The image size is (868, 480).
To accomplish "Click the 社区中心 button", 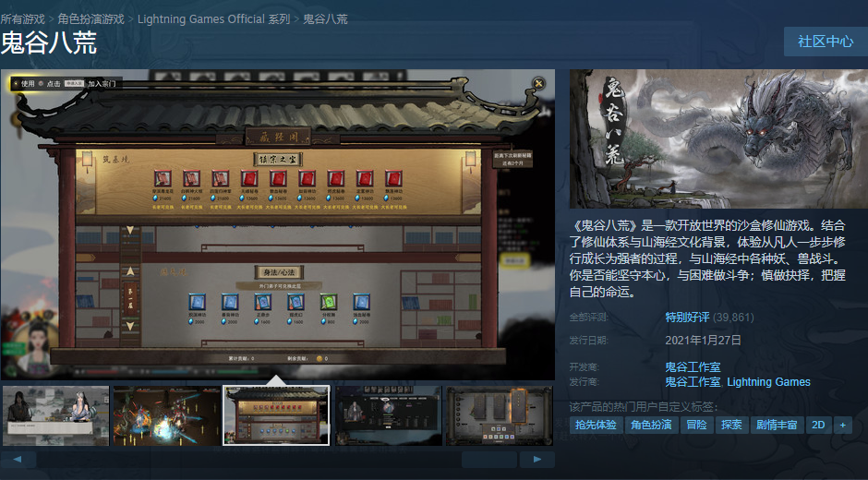I will 826,42.
